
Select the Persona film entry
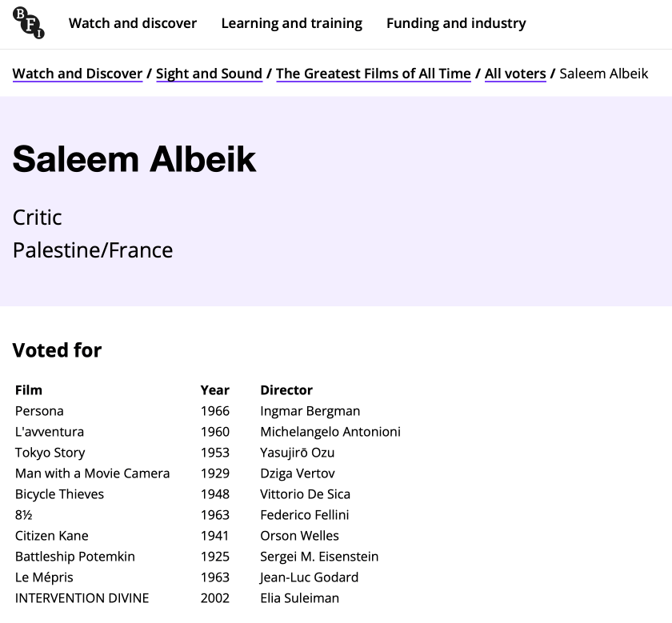[39, 411]
